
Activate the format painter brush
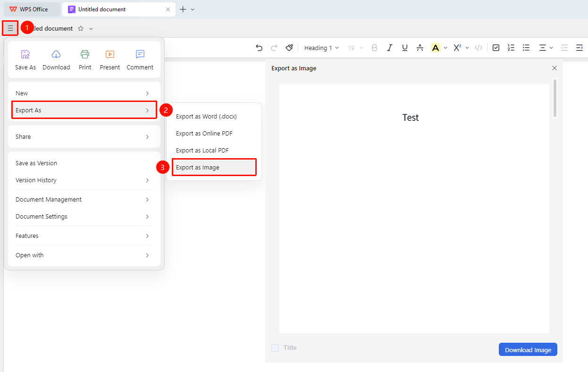(289, 48)
